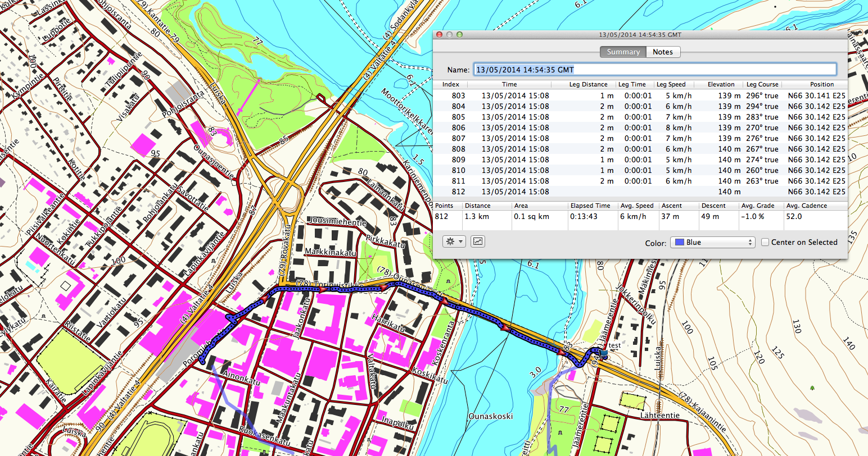Click the 0.1 sq km Area value
868x456 pixels.
tap(531, 216)
